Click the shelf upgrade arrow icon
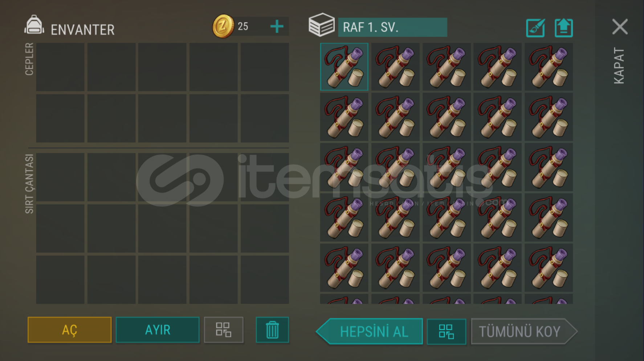Viewport: 644px width, 361px height. click(564, 28)
